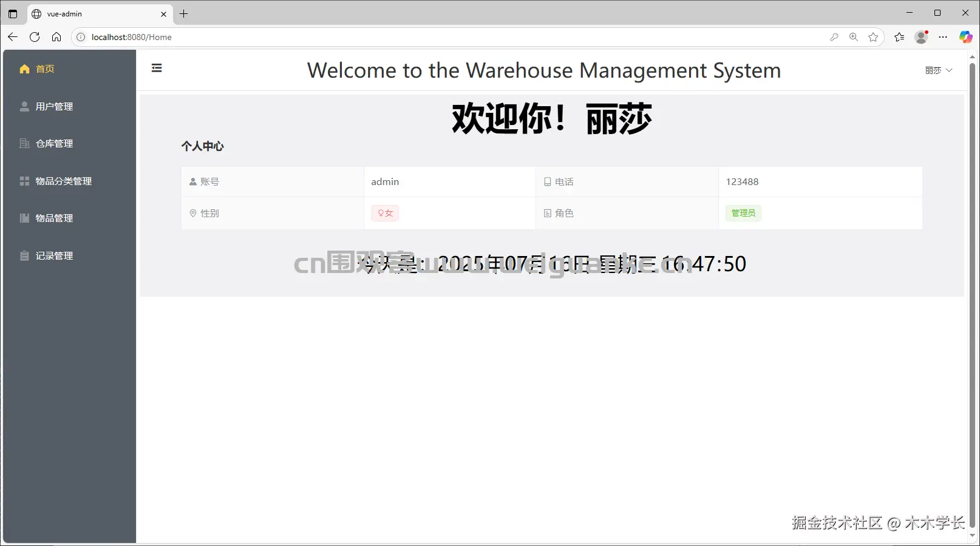
Task: Click the female gender tag 女
Action: (384, 213)
